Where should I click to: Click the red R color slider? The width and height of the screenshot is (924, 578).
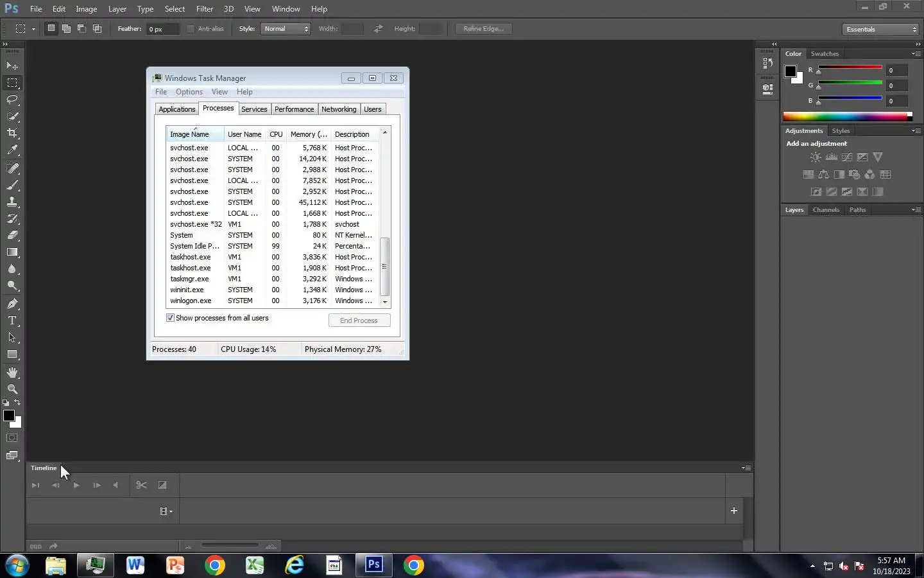pos(850,67)
